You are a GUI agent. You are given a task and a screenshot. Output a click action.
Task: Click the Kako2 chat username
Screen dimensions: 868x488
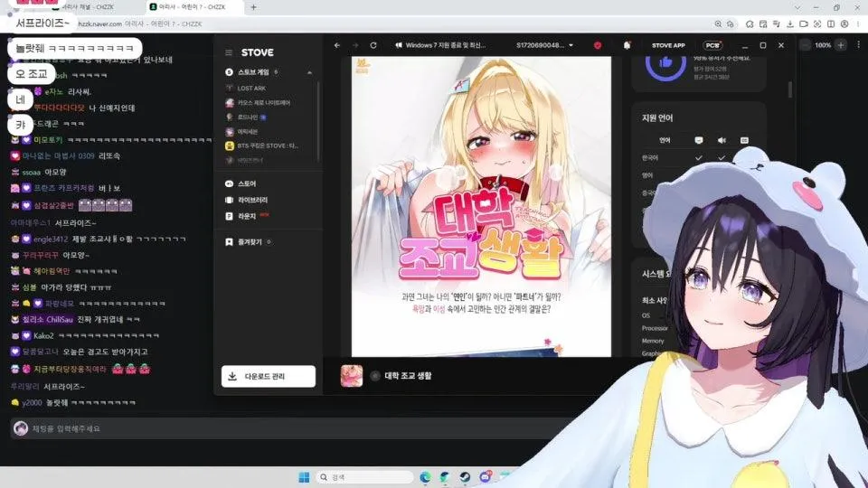point(43,336)
